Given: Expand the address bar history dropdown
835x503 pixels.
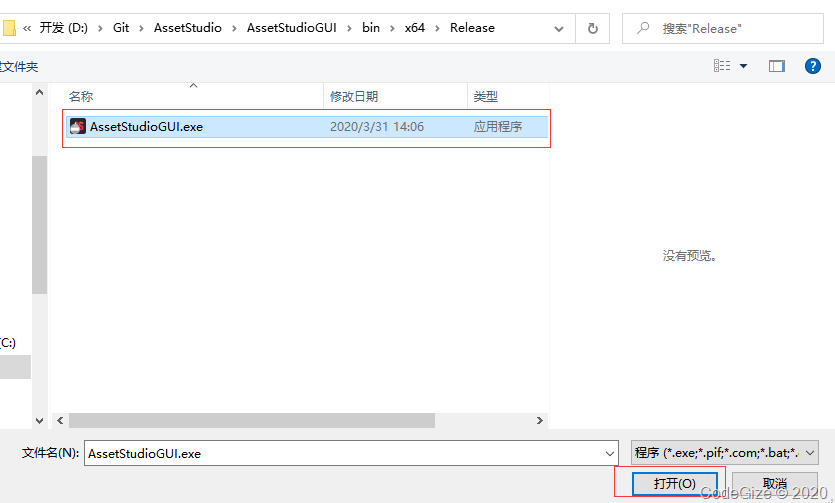Looking at the screenshot, I should (x=559, y=29).
